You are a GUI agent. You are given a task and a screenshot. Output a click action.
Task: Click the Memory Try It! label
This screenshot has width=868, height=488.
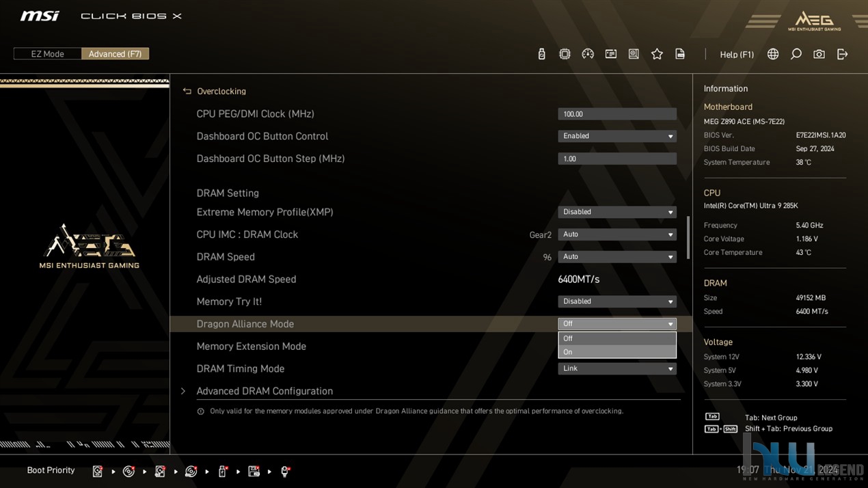pyautogui.click(x=229, y=301)
